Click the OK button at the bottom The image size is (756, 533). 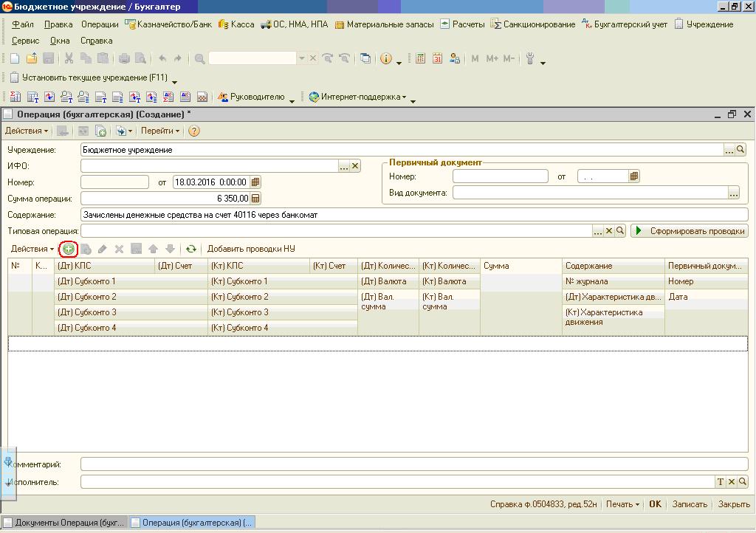(x=656, y=504)
